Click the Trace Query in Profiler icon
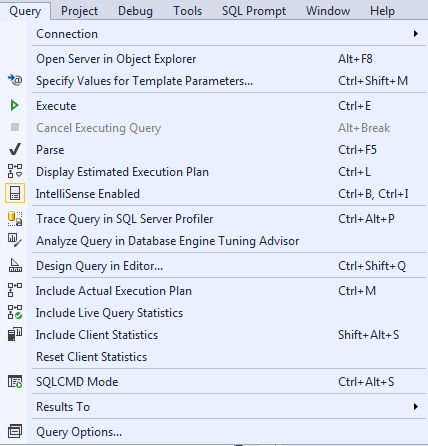This screenshot has width=428, height=446. tap(15, 219)
